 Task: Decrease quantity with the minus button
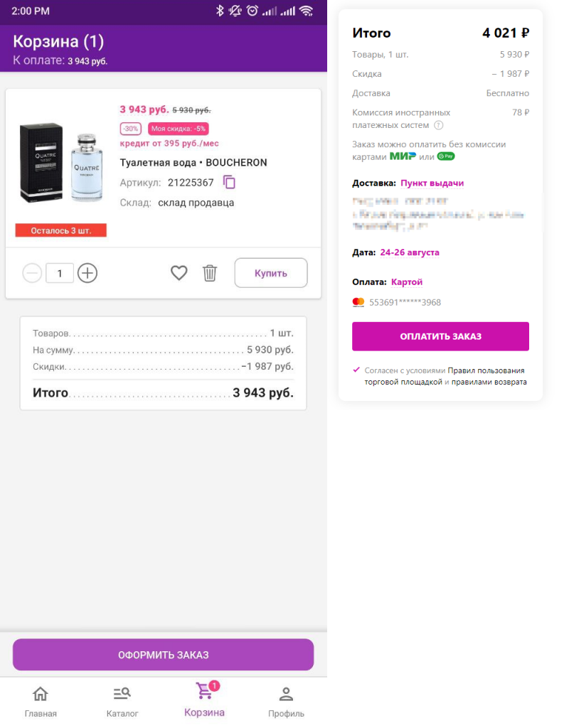32,273
